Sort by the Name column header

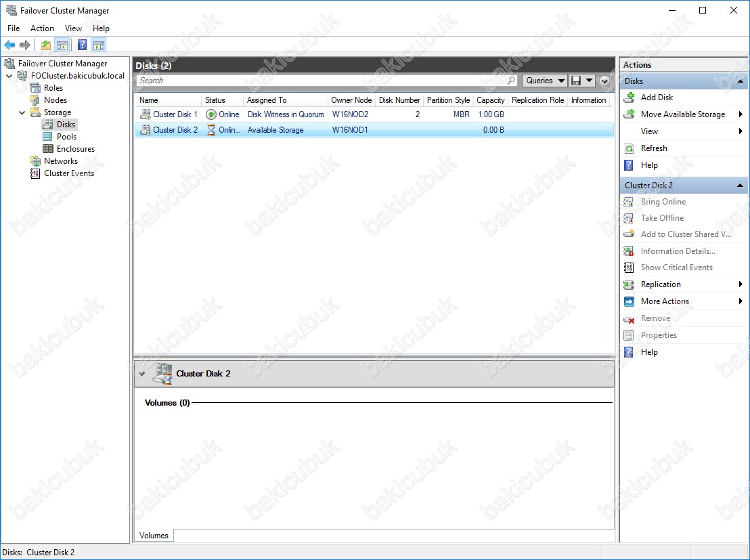168,100
